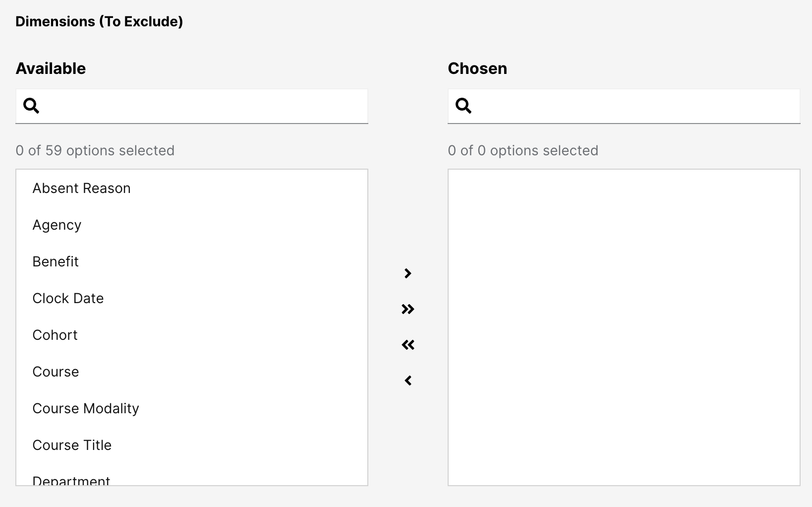The image size is (812, 507).
Task: Select the Agency option
Action: 57,225
